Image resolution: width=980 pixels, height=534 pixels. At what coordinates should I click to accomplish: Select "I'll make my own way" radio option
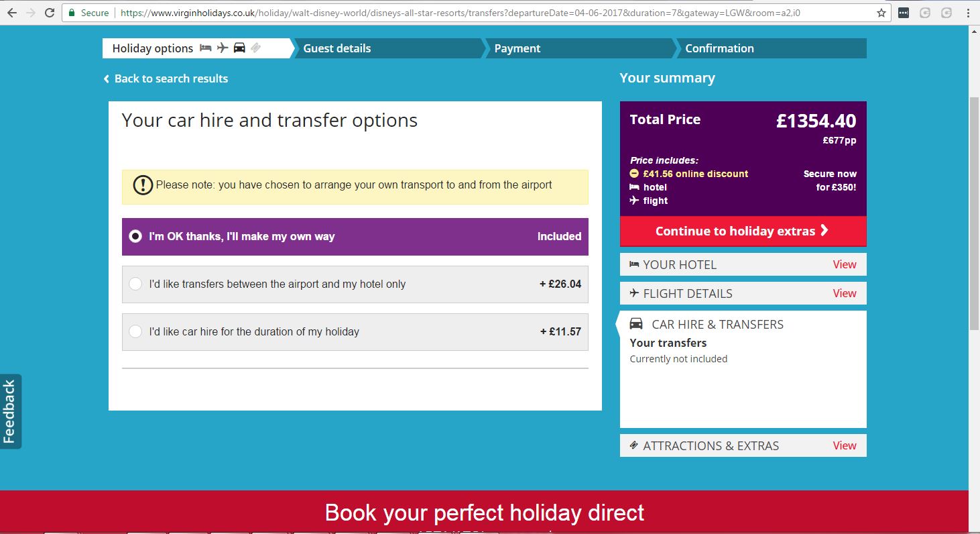(135, 236)
